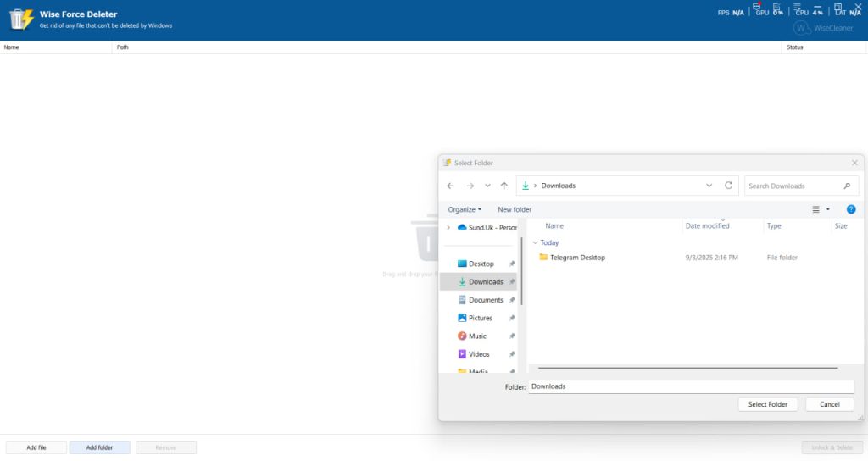Collapse the Today group
The height and width of the screenshot is (461, 868).
click(x=536, y=243)
